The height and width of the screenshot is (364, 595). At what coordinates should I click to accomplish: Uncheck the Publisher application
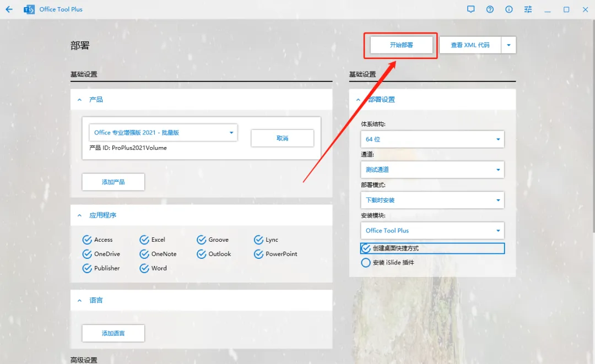[x=87, y=268]
